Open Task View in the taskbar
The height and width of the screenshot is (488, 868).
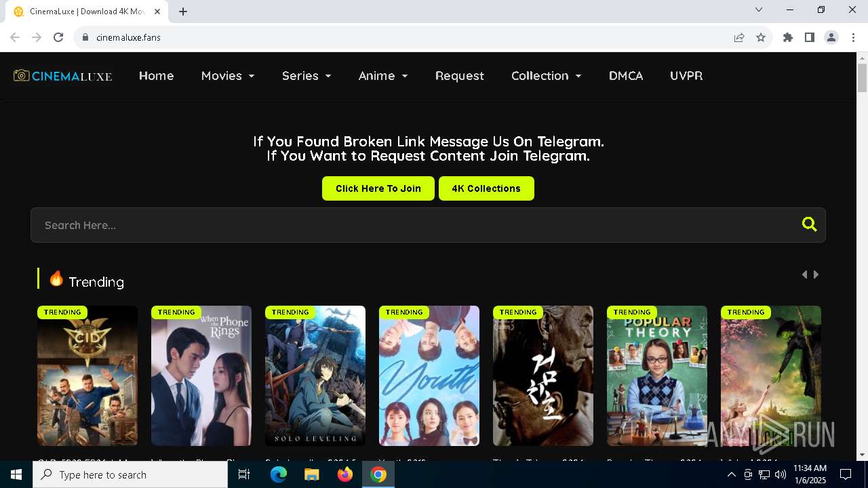tap(244, 474)
